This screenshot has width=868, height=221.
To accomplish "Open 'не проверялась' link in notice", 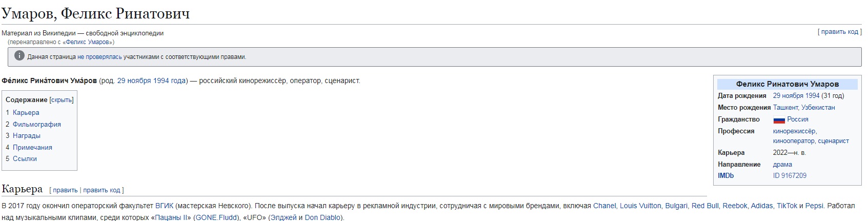I will (x=99, y=57).
